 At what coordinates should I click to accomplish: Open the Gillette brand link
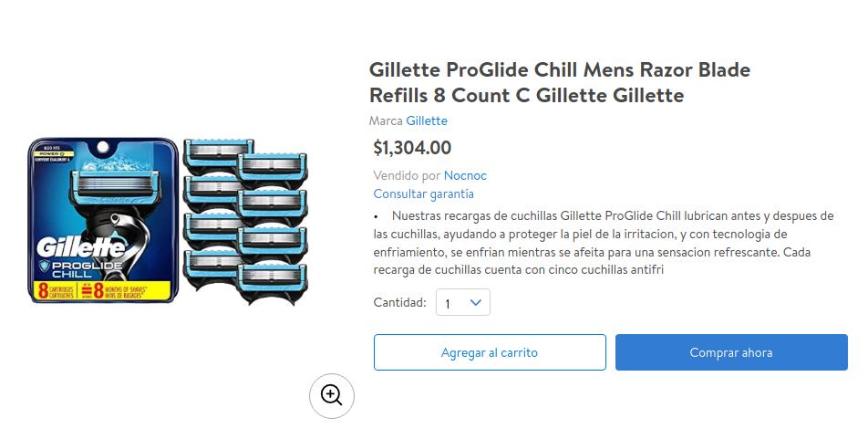pyautogui.click(x=427, y=120)
